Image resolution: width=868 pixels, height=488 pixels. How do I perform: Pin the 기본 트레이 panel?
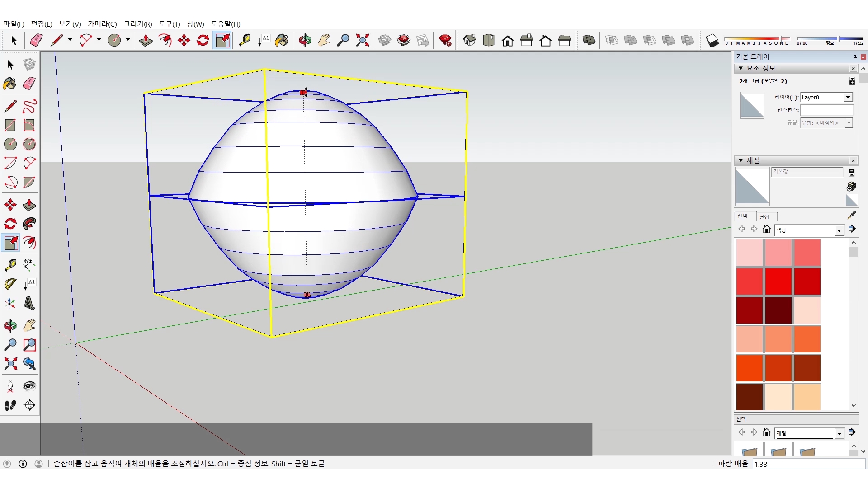855,56
